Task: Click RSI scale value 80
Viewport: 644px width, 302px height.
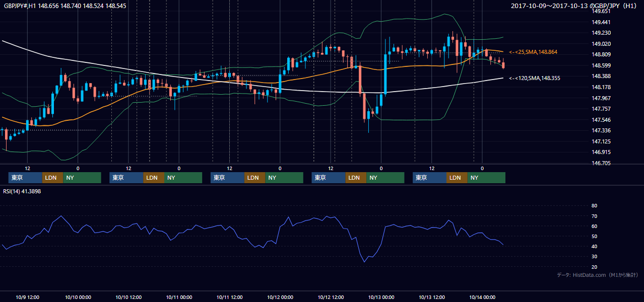Action: click(x=594, y=206)
